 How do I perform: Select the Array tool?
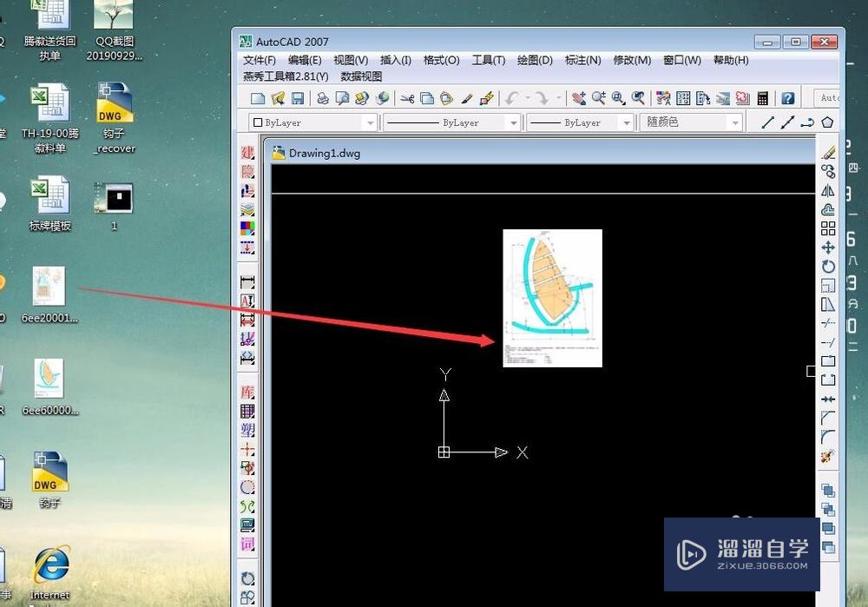(828, 228)
